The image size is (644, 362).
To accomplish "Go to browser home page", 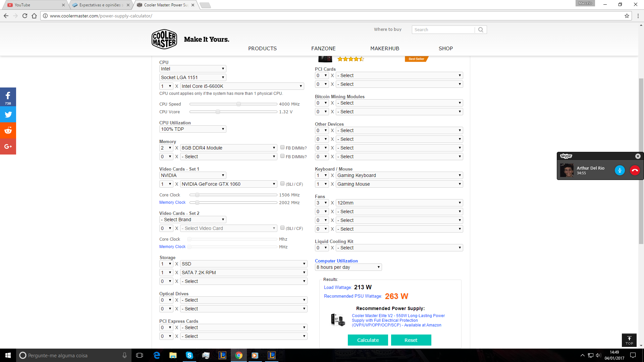I will pyautogui.click(x=34, y=16).
